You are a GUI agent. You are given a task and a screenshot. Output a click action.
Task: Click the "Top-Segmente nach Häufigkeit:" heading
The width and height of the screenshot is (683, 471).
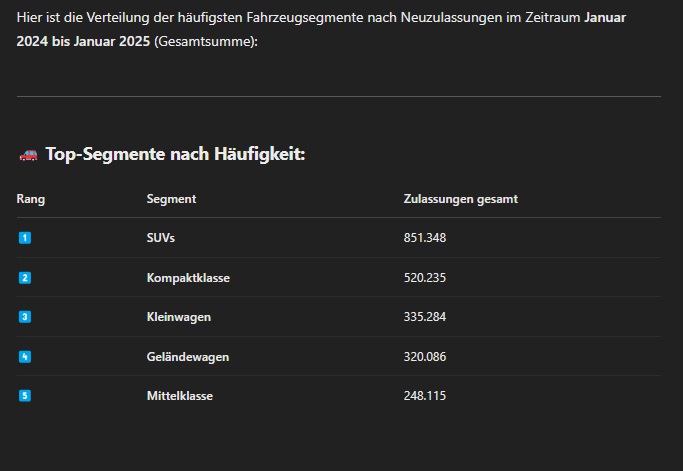(x=175, y=154)
